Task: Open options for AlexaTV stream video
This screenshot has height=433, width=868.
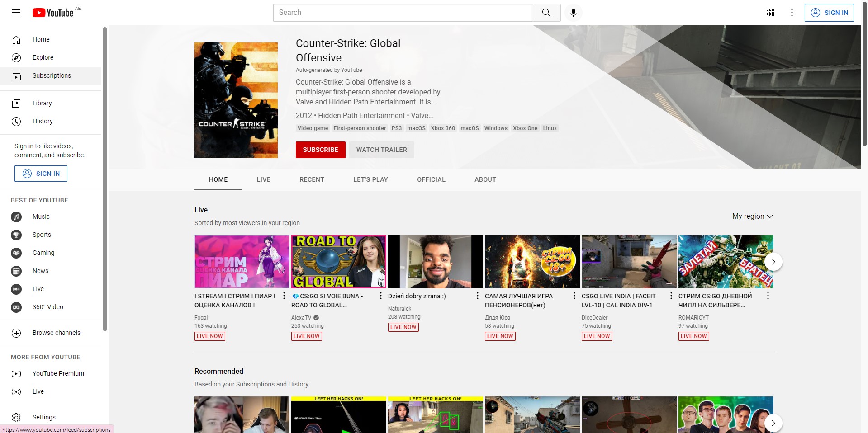Action: (x=381, y=296)
